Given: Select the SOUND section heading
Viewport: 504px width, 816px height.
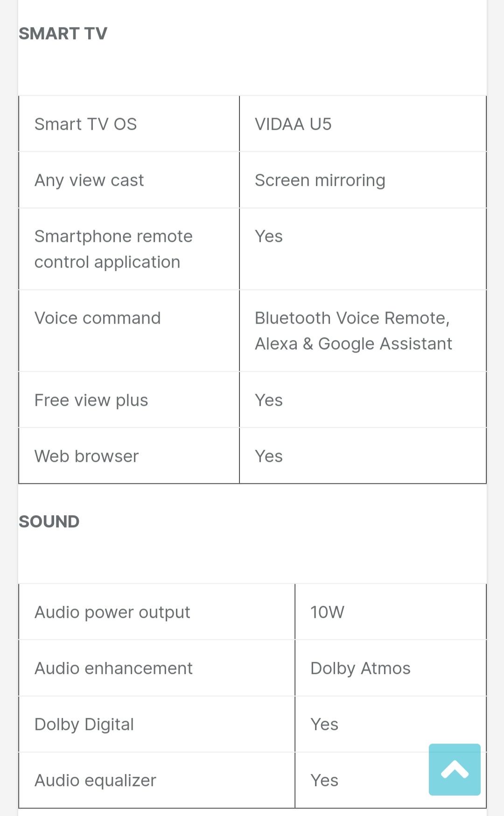Looking at the screenshot, I should [x=49, y=521].
